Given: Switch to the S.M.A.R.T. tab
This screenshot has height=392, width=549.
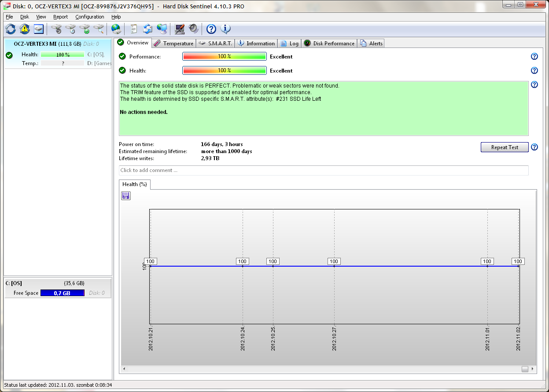Looking at the screenshot, I should [x=215, y=43].
